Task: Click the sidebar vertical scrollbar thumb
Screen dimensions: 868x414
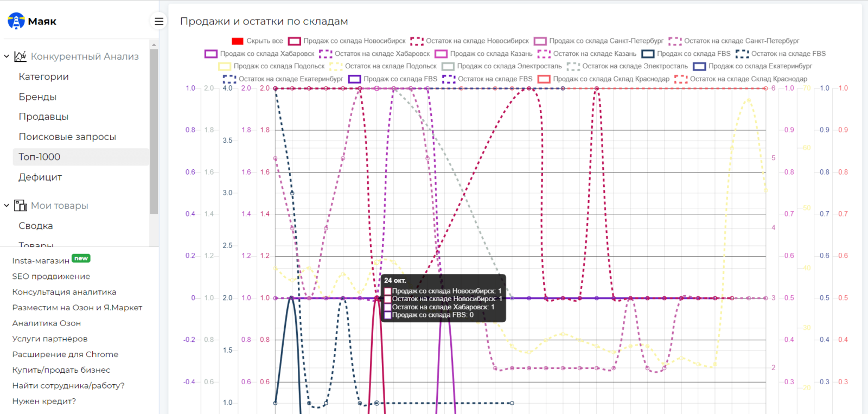Action: coord(154,131)
